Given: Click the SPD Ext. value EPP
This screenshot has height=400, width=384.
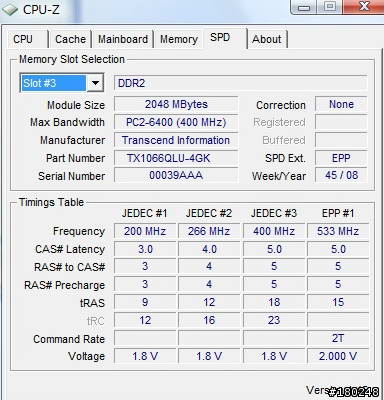Looking at the screenshot, I should pyautogui.click(x=341, y=158).
